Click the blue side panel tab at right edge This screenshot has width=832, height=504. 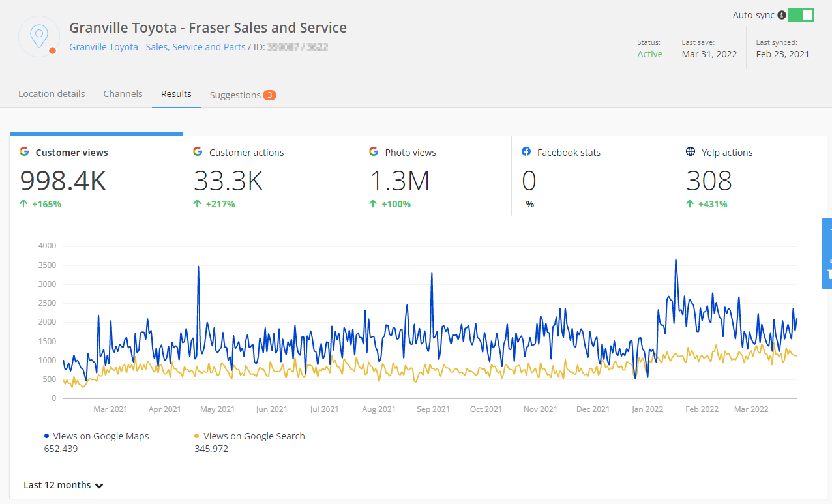tap(827, 253)
